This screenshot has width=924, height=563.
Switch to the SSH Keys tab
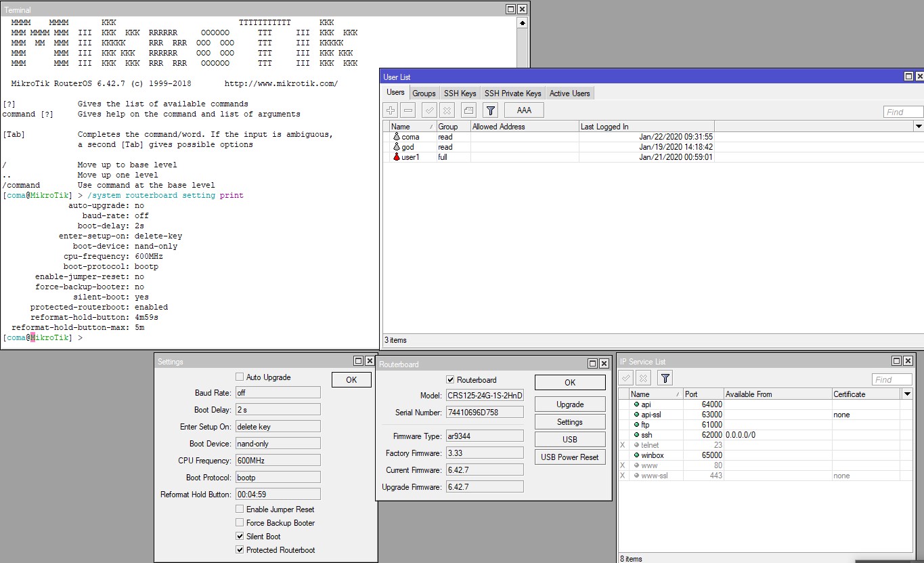[460, 93]
